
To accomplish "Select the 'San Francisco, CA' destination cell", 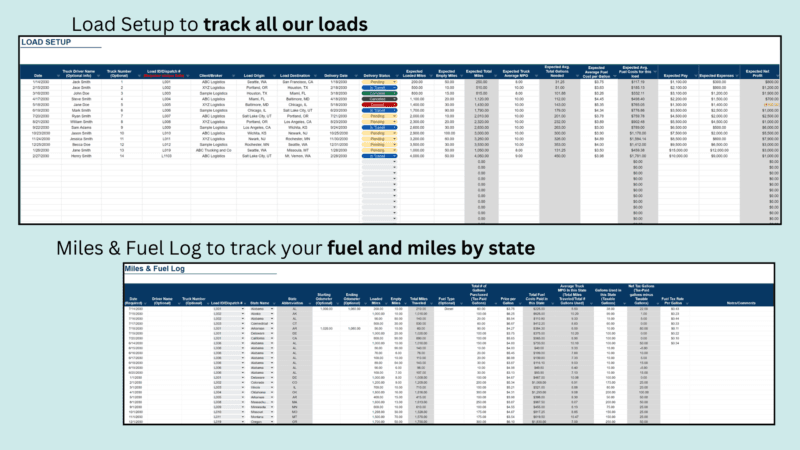I will click(x=298, y=82).
